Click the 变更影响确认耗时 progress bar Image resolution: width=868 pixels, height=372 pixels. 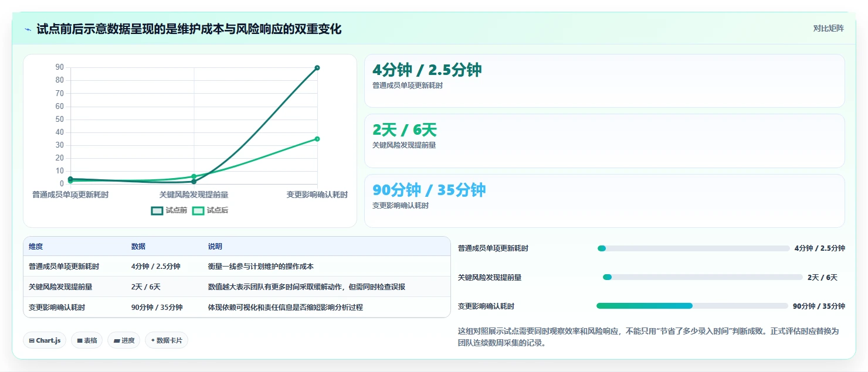click(x=692, y=306)
